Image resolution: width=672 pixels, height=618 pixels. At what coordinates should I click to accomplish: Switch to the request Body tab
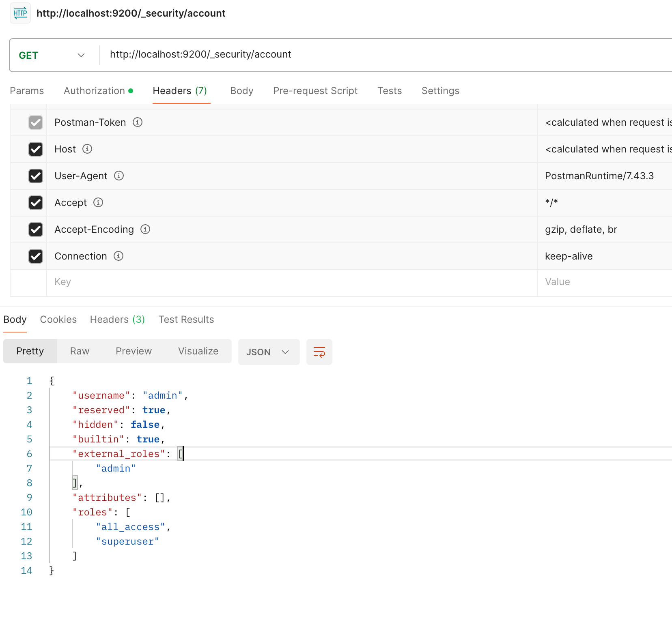pyautogui.click(x=242, y=91)
